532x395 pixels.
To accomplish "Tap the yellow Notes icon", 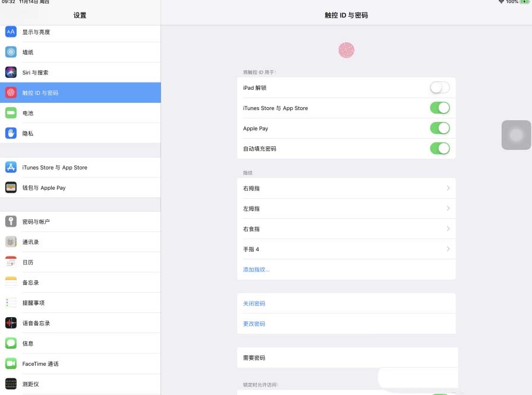I will (x=11, y=282).
